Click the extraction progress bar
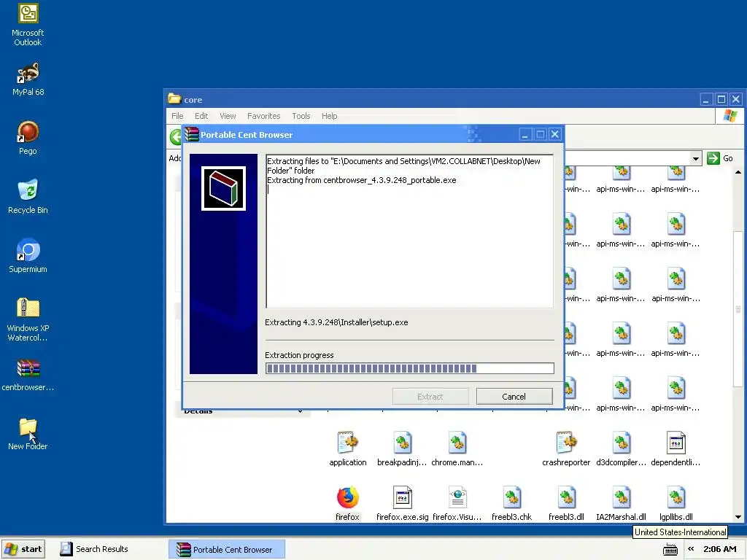Screen dimensions: 747x560 pyautogui.click(x=410, y=368)
